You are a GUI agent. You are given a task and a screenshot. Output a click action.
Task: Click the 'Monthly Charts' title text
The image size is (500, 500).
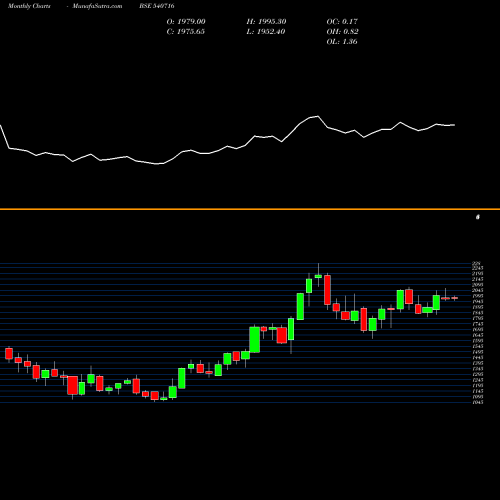point(29,6)
